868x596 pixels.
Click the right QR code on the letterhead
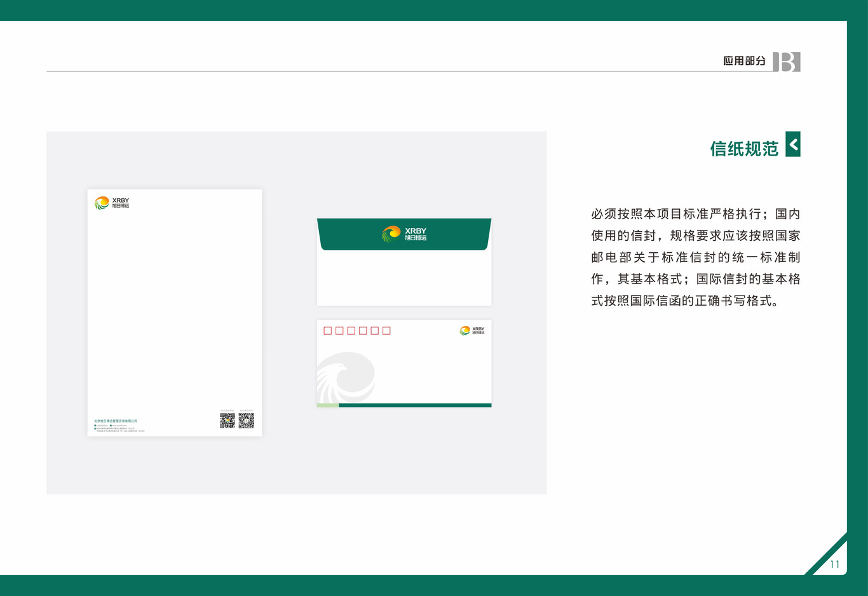point(247,420)
